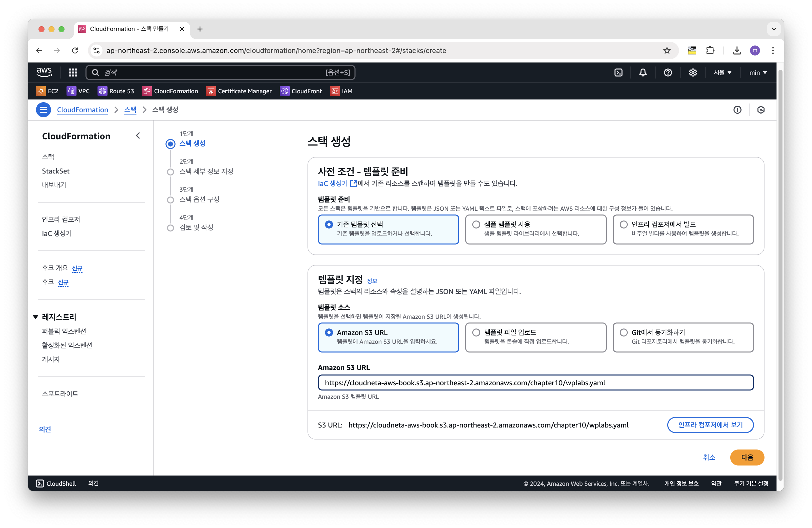Collapse the 레지스트리 section
Image resolution: width=812 pixels, height=528 pixels.
tap(35, 317)
